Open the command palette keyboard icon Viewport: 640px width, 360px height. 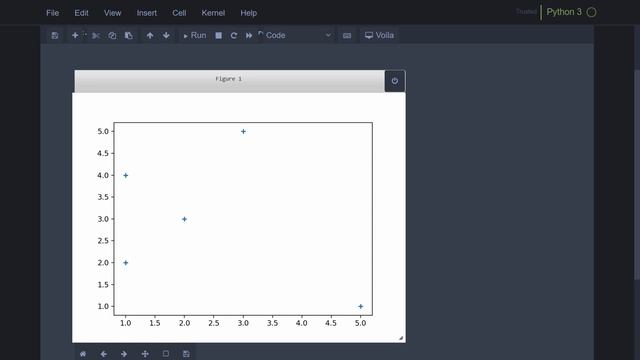point(347,36)
